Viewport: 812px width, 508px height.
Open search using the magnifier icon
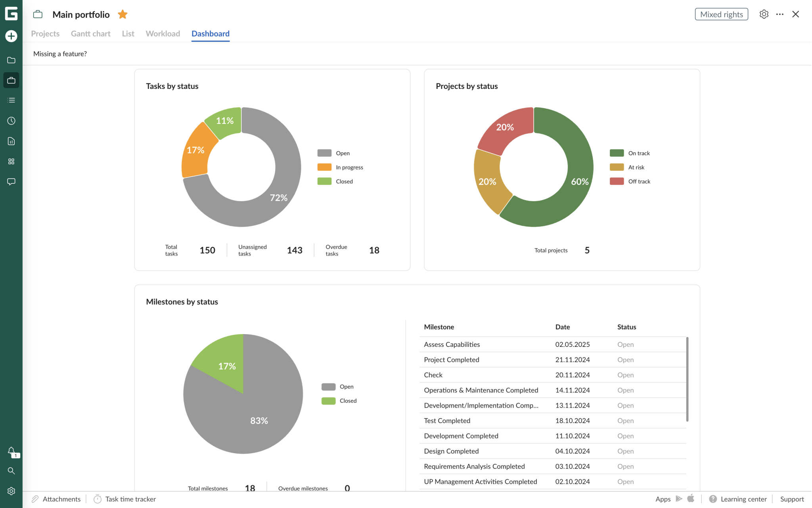(x=11, y=471)
